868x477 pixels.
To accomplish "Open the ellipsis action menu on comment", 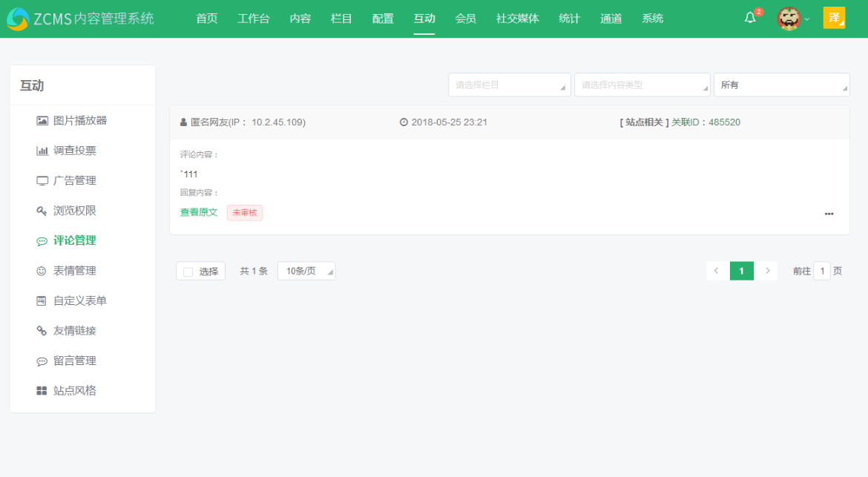I will tap(829, 214).
